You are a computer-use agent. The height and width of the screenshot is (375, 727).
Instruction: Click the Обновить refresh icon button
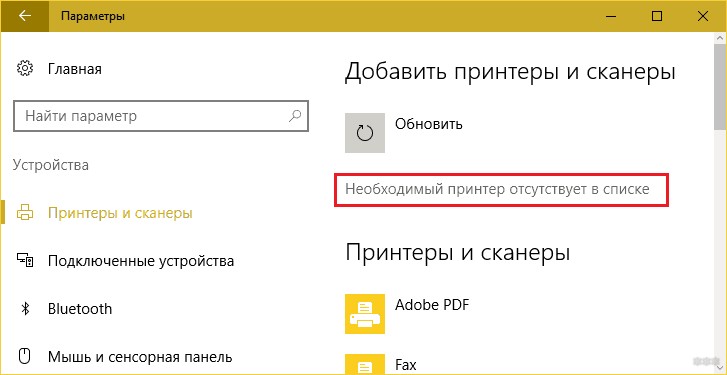pos(365,133)
